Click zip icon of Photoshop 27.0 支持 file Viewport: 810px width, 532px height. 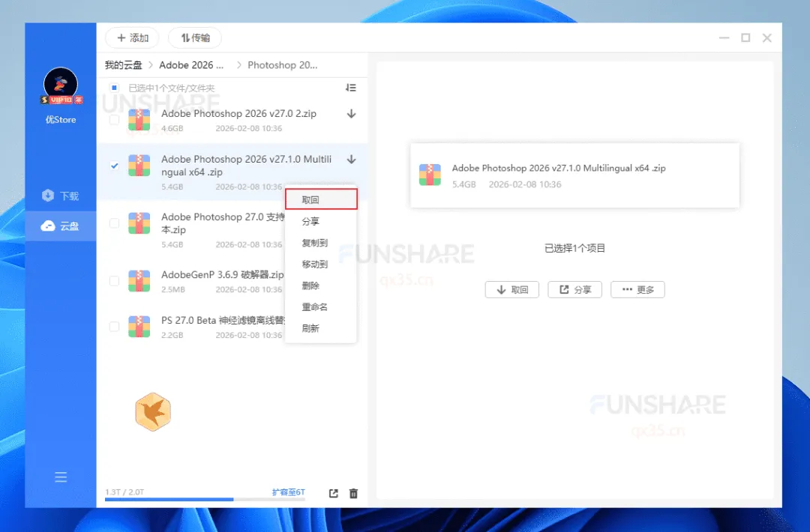139,223
